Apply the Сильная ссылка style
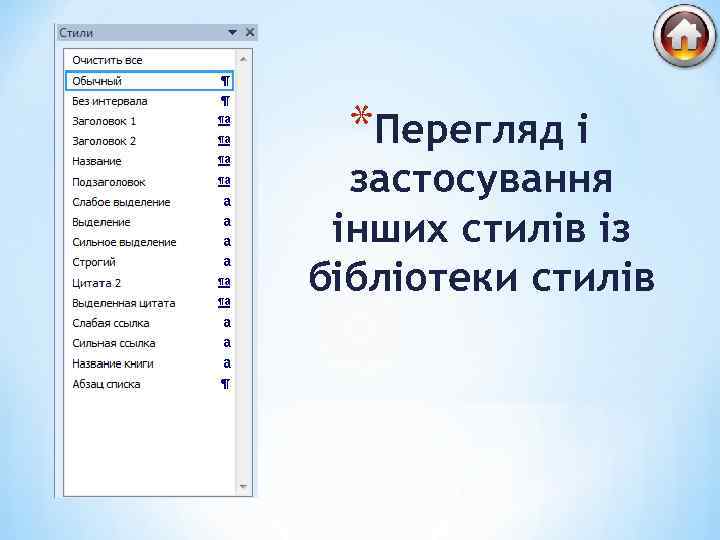720x540 pixels. point(150,343)
